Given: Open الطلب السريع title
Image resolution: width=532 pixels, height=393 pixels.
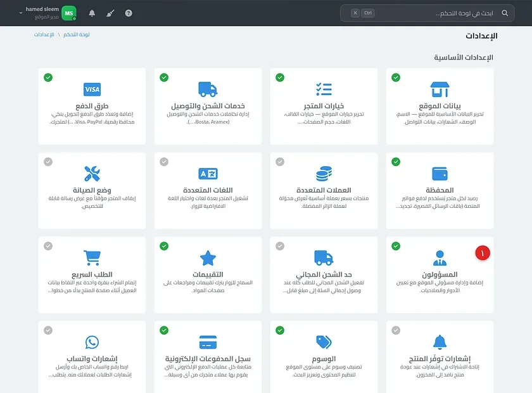Looking at the screenshot, I should coord(92,274).
